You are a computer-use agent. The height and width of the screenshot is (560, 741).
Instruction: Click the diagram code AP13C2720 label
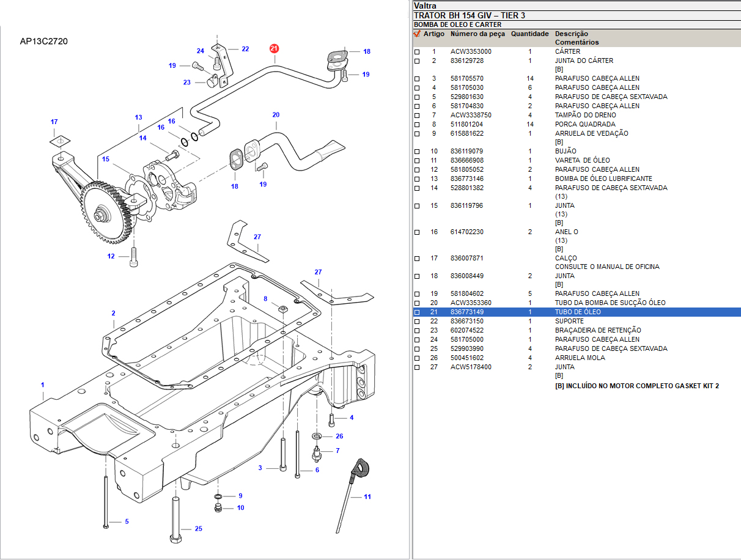click(44, 42)
